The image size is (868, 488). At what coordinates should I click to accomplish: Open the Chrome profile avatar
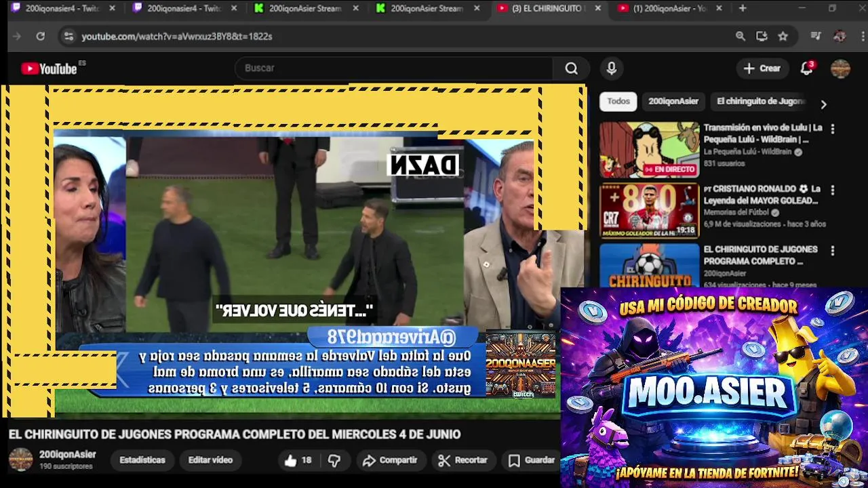[840, 36]
